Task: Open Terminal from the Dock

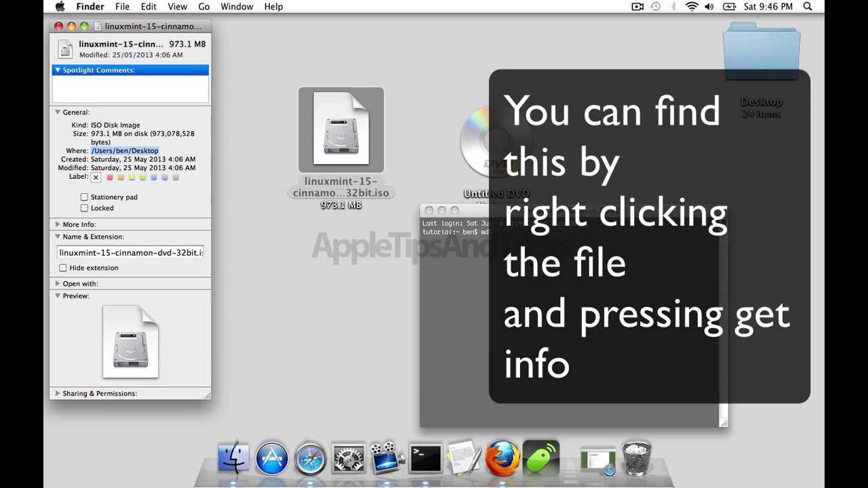Action: coord(426,458)
